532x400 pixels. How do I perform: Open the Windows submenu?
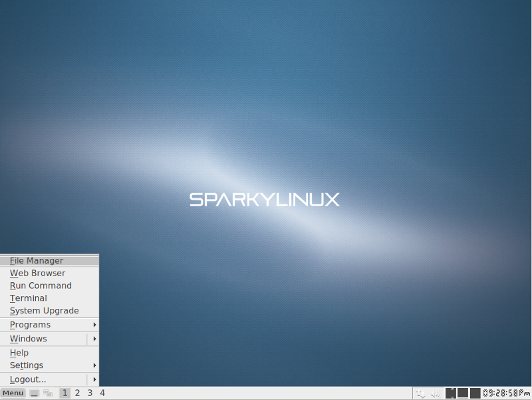pos(49,339)
